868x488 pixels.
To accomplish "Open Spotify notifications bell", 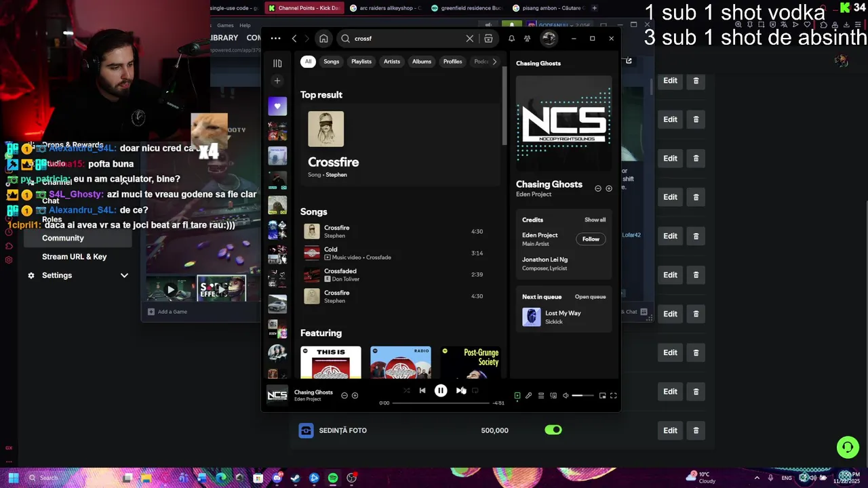I will 511,39.
